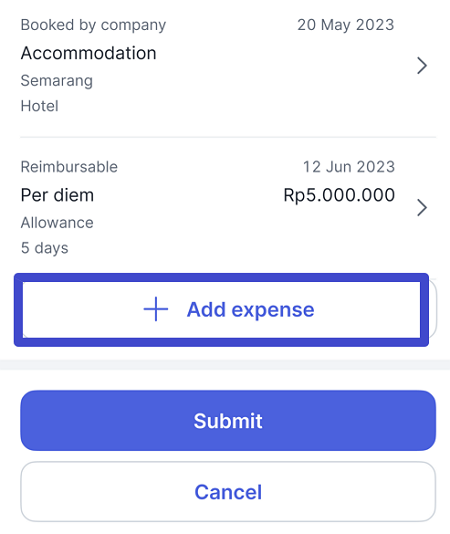Select the 12 Jun 2023 date

[349, 167]
